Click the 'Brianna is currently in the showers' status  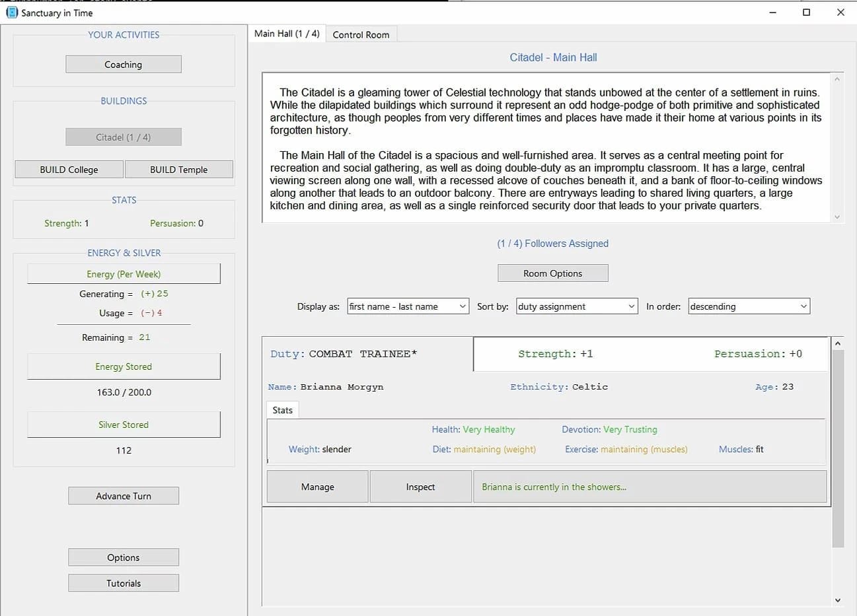point(650,487)
